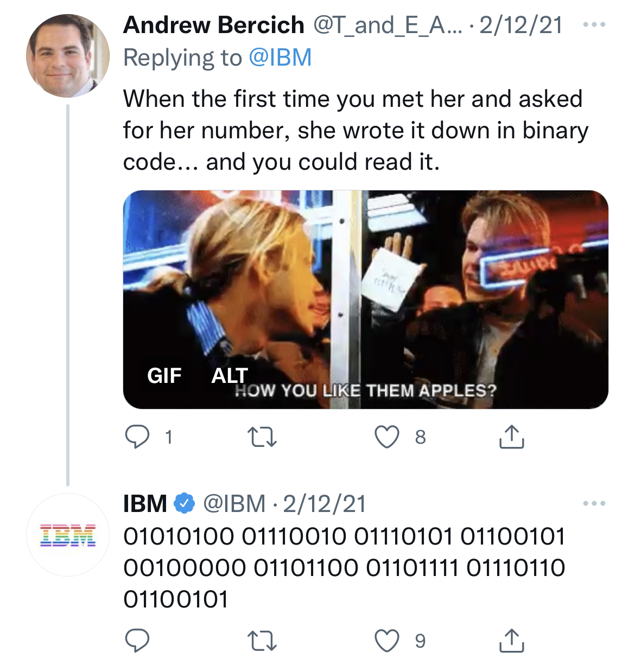Retweet Andrew Bercich's tweet
This screenshot has height=672, width=635.
262,437
